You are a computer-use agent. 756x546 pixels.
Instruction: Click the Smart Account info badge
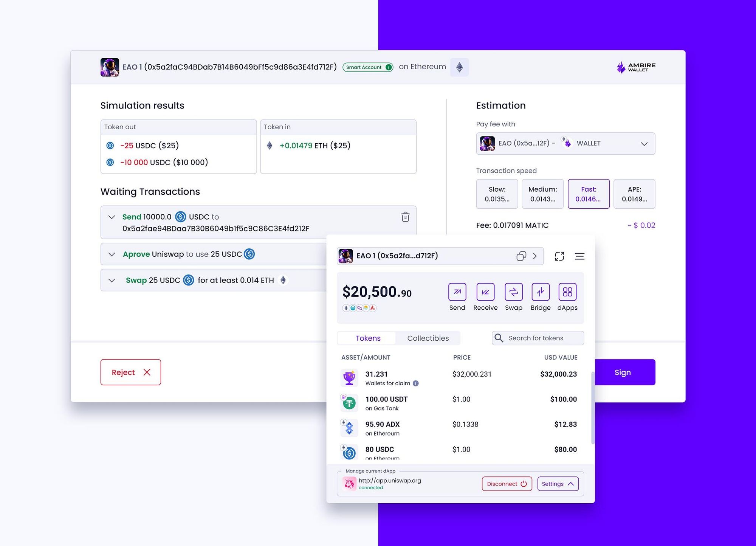click(x=368, y=67)
